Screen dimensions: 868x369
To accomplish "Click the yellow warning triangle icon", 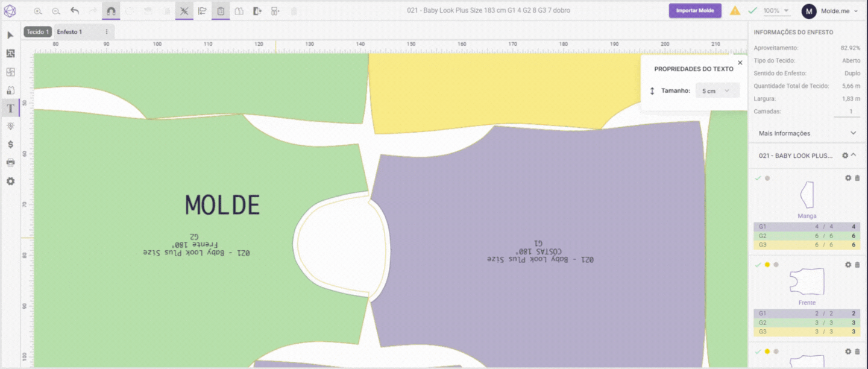I will 735,11.
